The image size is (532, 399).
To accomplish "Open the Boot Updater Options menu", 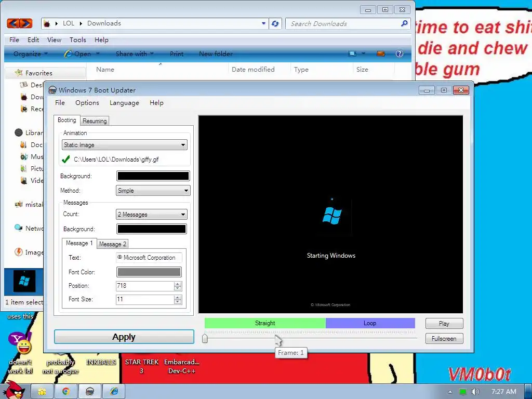I will pyautogui.click(x=87, y=102).
